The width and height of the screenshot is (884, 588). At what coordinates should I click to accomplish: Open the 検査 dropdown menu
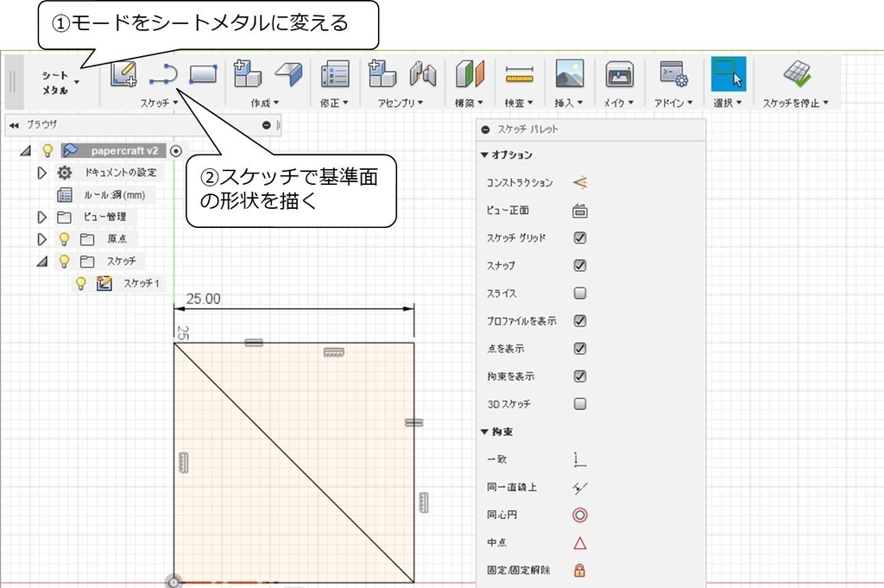519,103
